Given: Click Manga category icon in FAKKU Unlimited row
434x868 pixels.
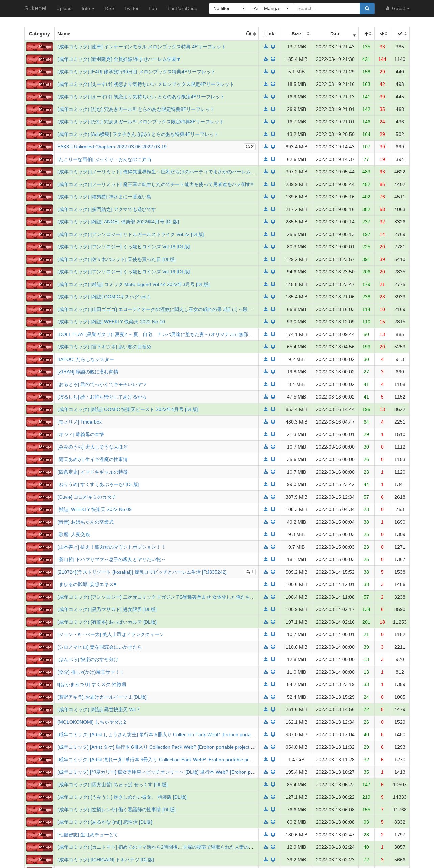Looking at the screenshot, I should click(x=40, y=147).
